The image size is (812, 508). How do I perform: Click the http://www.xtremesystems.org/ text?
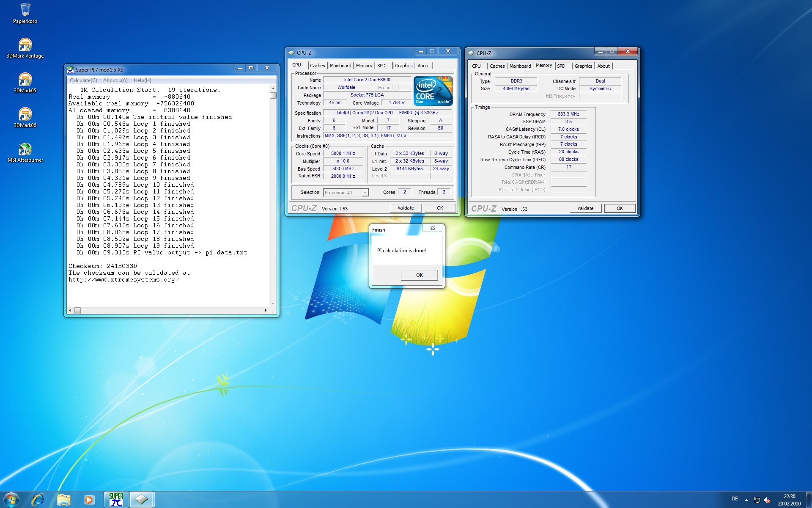coord(124,280)
